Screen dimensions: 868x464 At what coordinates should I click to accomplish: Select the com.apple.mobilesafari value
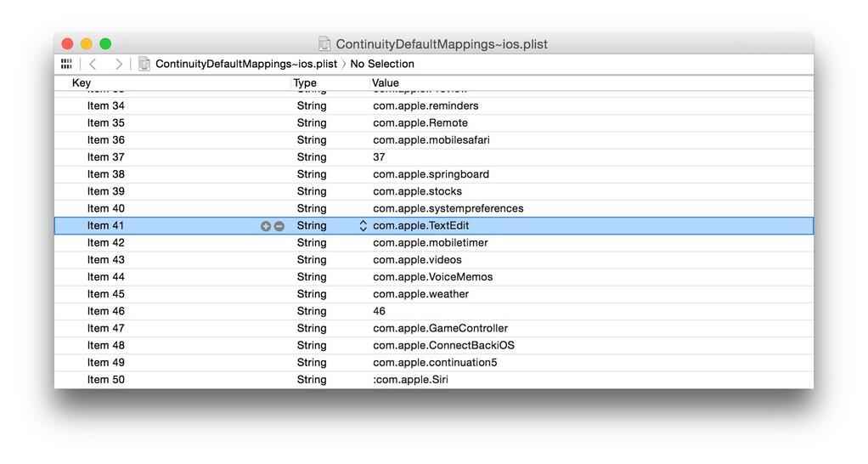pos(431,140)
